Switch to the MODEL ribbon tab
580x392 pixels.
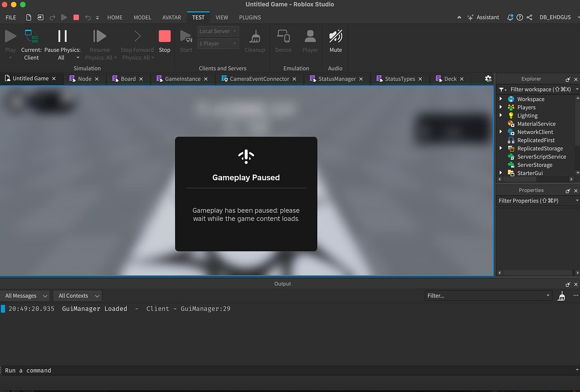pyautogui.click(x=142, y=18)
